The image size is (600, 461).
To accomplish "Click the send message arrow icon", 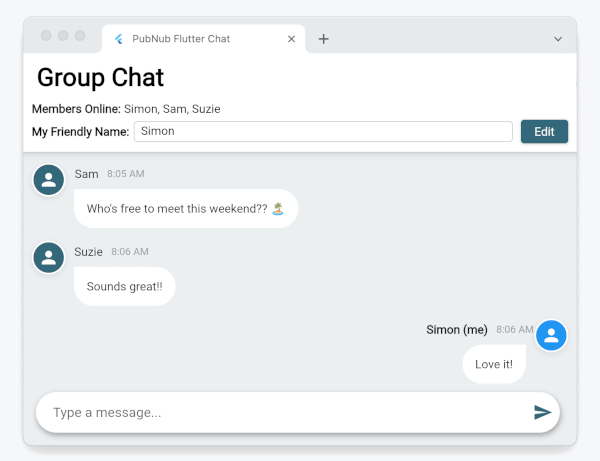I will [542, 412].
